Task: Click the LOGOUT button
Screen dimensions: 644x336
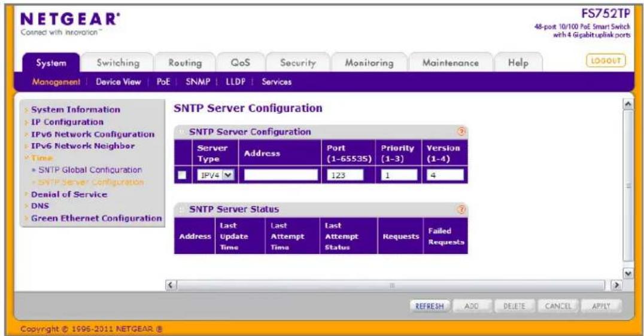Action: pos(606,61)
